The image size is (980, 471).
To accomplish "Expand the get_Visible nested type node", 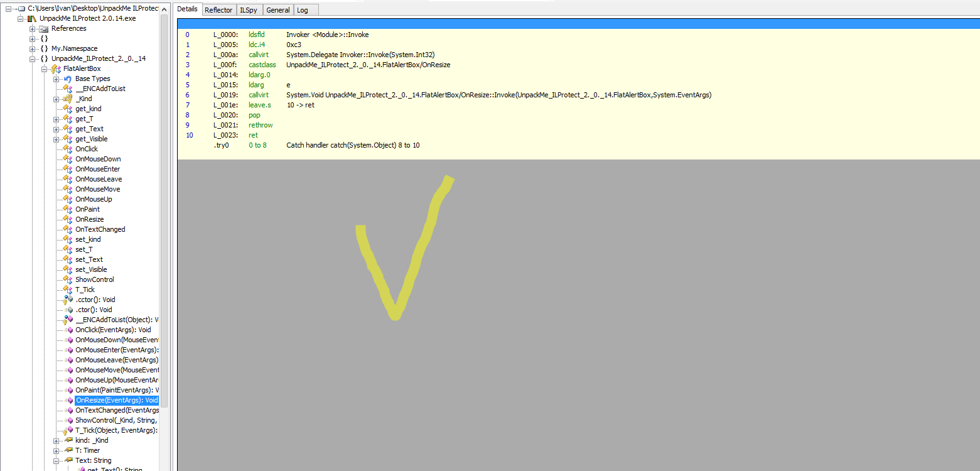I will (57, 139).
